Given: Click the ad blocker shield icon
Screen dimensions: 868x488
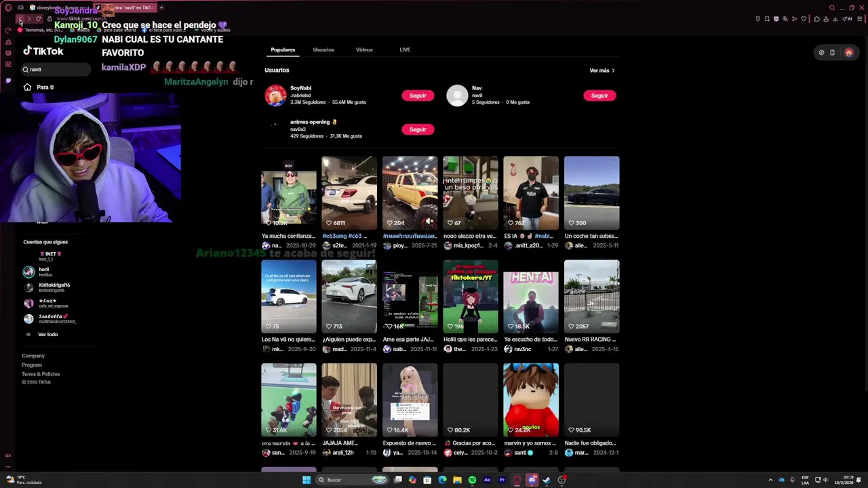Looking at the screenshot, I should tap(776, 19).
